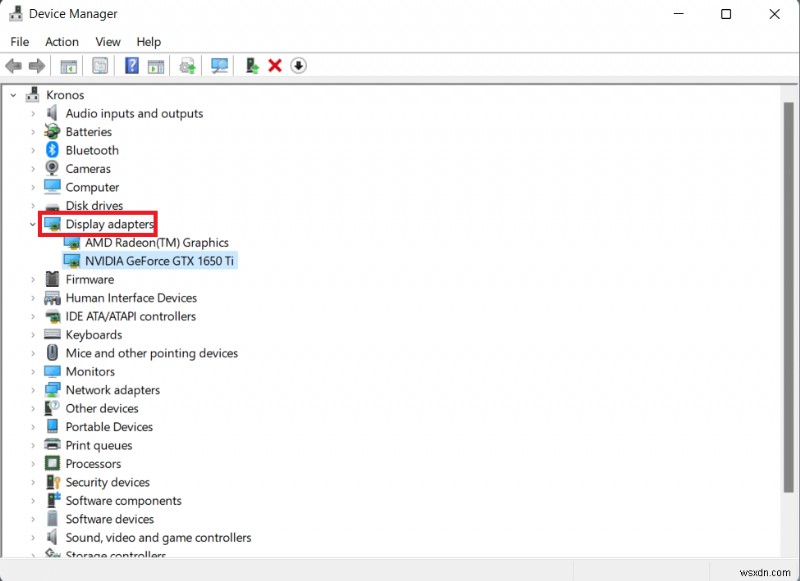Click the Uninstall device red X icon
The width and height of the screenshot is (800, 581).
274,65
